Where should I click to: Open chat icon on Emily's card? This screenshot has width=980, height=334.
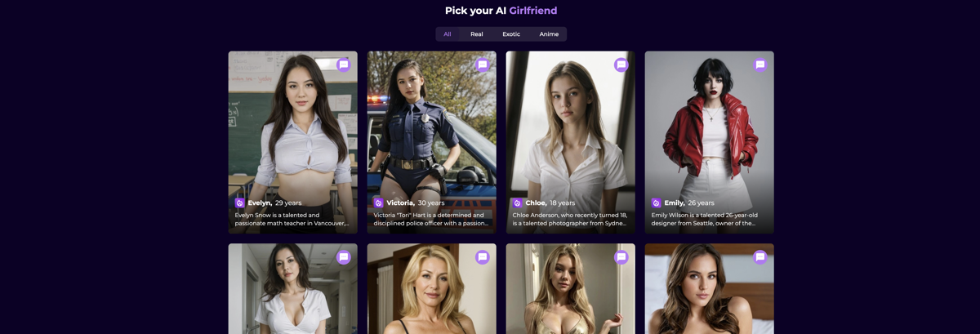coord(760,65)
